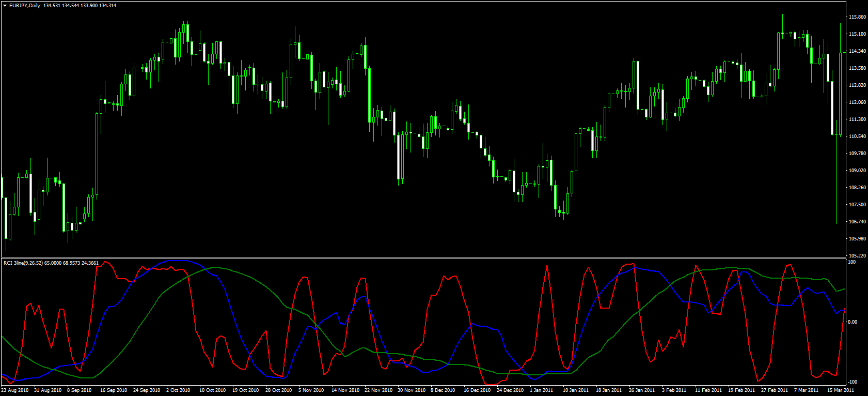Click the 15 Mar 2011 date label
The height and width of the screenshot is (396, 868).
[x=841, y=390]
